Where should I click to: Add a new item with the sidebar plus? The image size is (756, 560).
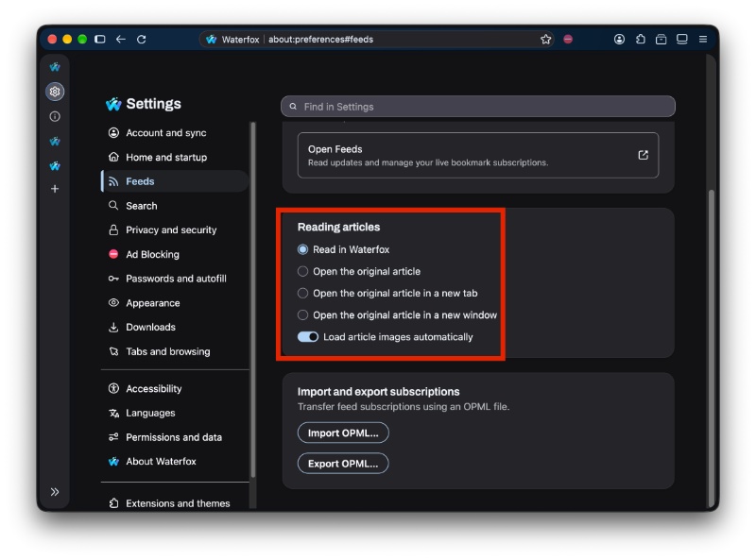click(x=55, y=189)
